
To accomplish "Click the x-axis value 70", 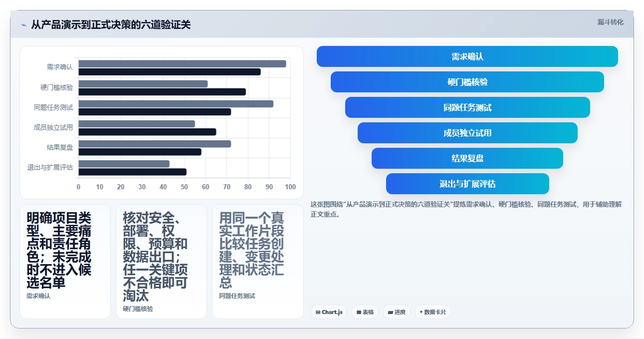I will tap(227, 187).
